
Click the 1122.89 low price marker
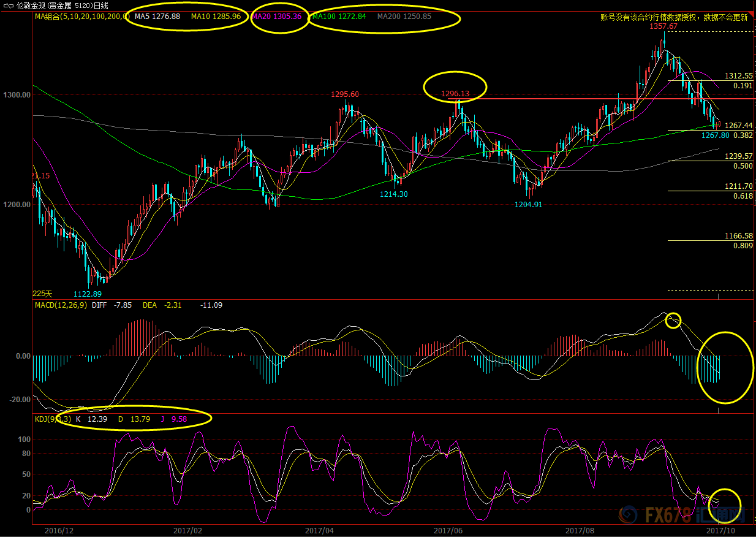point(87,294)
